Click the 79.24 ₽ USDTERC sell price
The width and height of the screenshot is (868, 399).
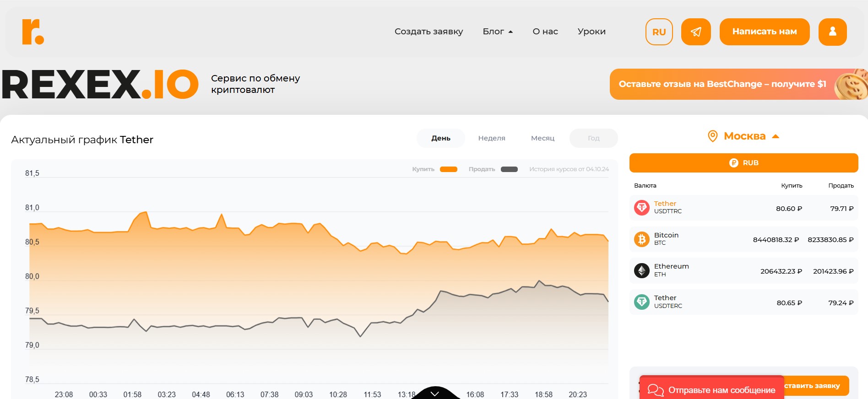click(841, 303)
